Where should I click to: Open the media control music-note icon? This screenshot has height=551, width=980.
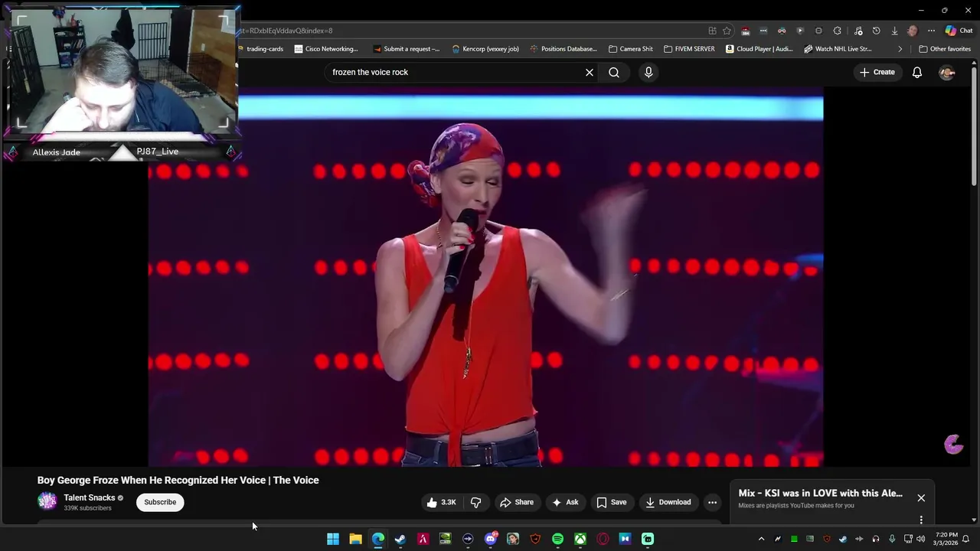click(858, 31)
